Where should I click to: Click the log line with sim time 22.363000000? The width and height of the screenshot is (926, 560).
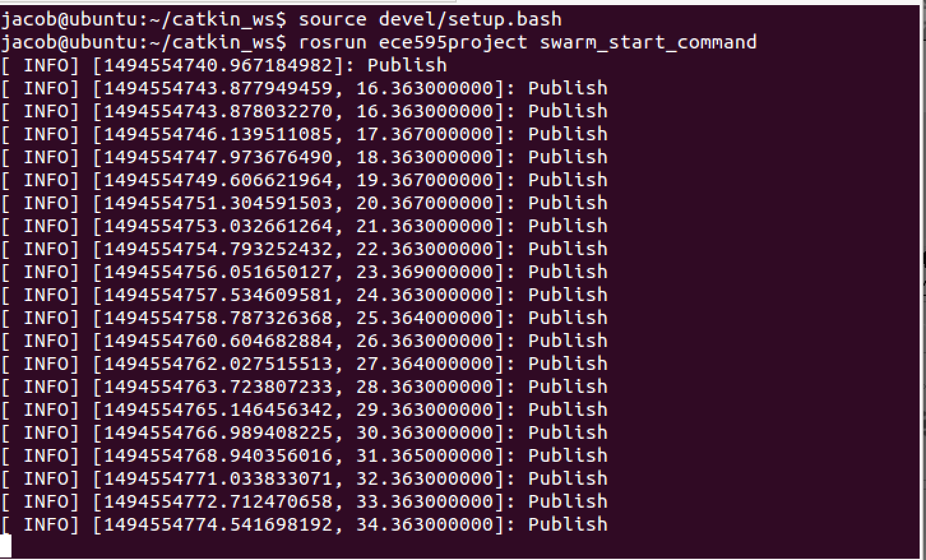(x=304, y=249)
